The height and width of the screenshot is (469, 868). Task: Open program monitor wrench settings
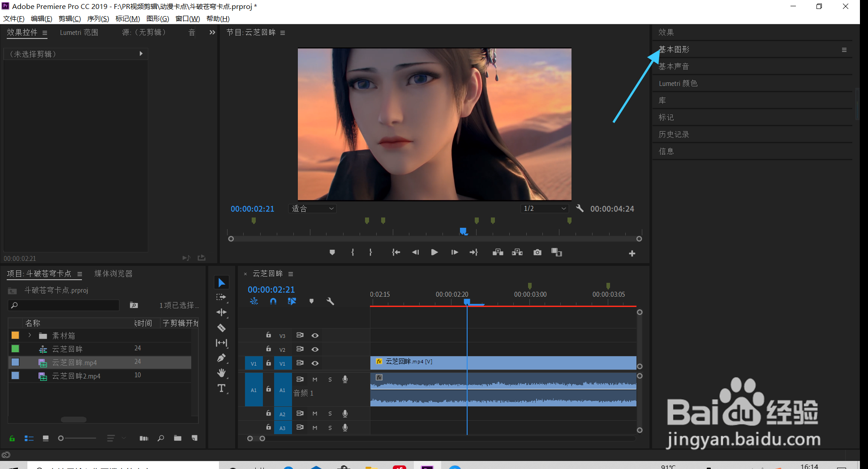pyautogui.click(x=580, y=208)
